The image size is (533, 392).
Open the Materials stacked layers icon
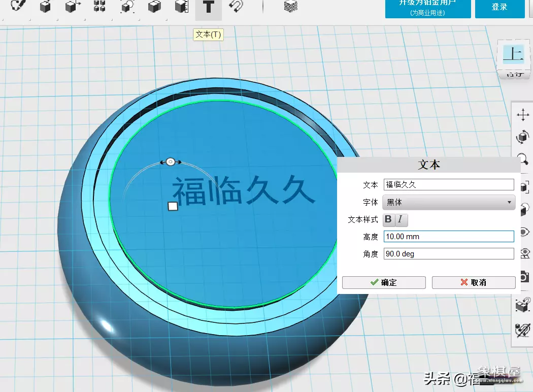pyautogui.click(x=291, y=7)
